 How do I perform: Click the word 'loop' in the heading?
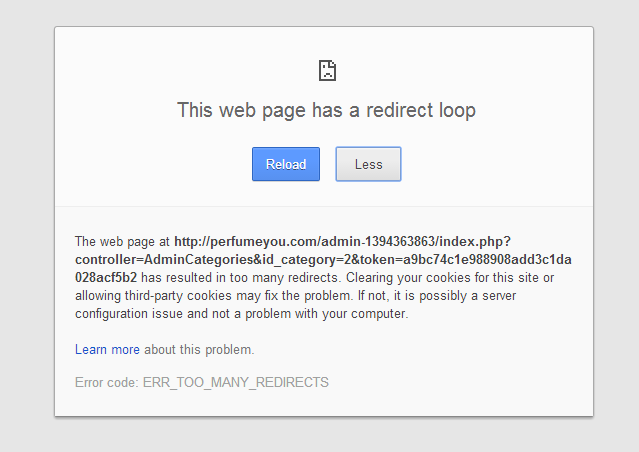457,111
